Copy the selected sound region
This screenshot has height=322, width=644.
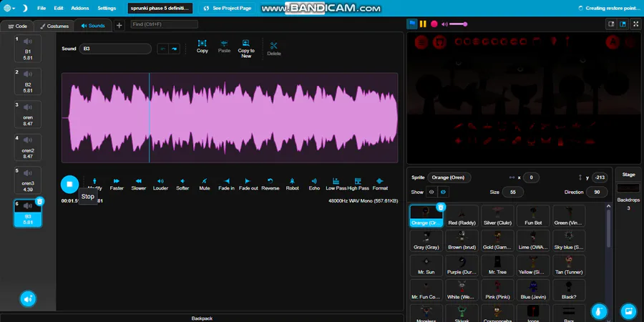click(202, 47)
